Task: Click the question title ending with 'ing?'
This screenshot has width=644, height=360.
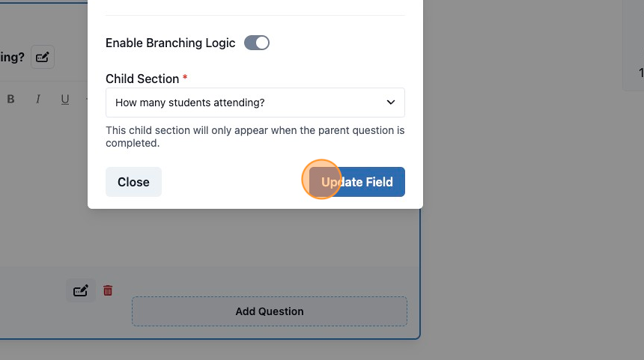Action: click(x=12, y=57)
